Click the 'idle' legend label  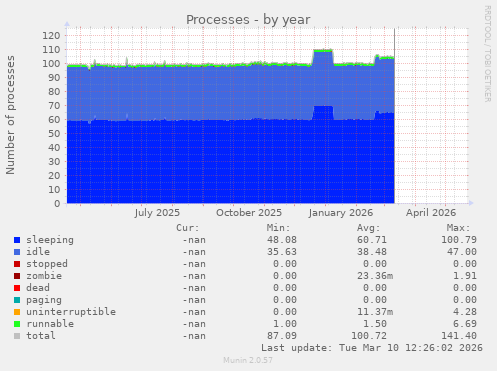point(38,252)
